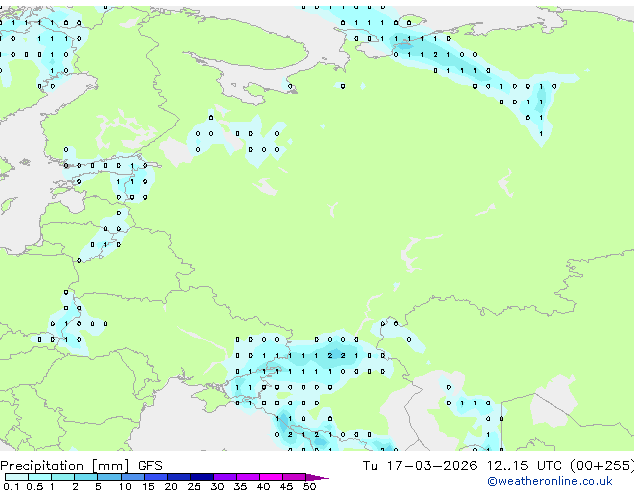Click the 2–5 mm legend swatch
This screenshot has width=634, height=490.
click(86, 477)
